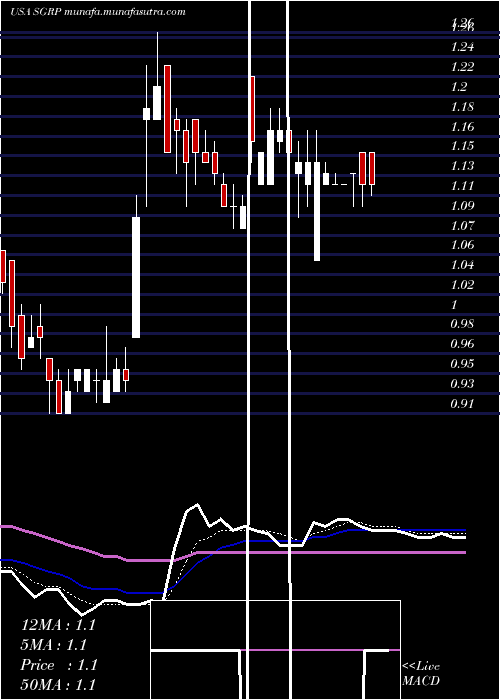This screenshot has width=500, height=700.
Task: Click the 1.07 price axis label
Action: point(462,225)
